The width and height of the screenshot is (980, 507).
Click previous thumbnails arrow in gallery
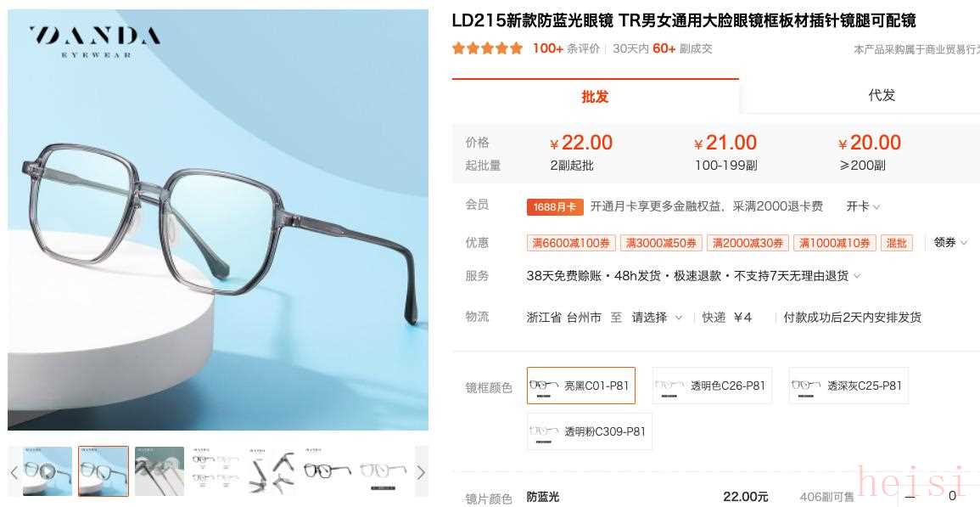(14, 471)
